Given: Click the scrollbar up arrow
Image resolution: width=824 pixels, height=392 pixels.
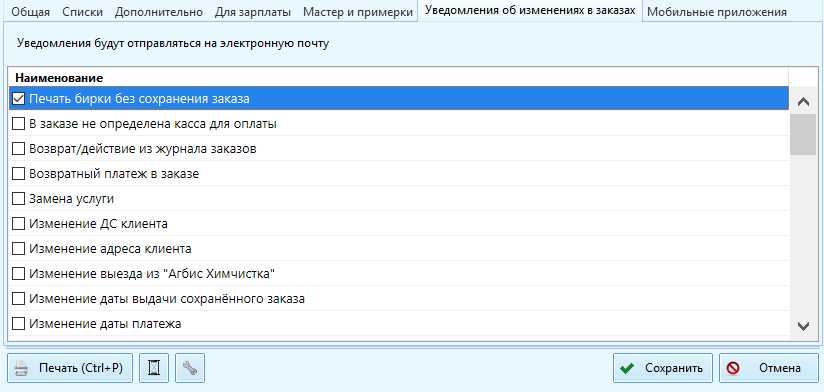Looking at the screenshot, I should tap(803, 102).
